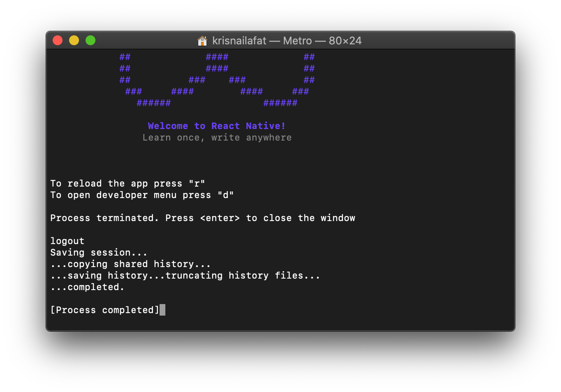Click the 'Saving session...' line
Screen dimensions: 561x392
pyautogui.click(x=99, y=253)
